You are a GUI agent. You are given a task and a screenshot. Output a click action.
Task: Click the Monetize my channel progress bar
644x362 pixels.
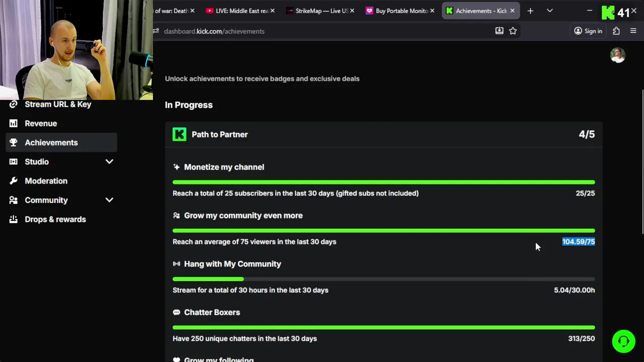383,182
